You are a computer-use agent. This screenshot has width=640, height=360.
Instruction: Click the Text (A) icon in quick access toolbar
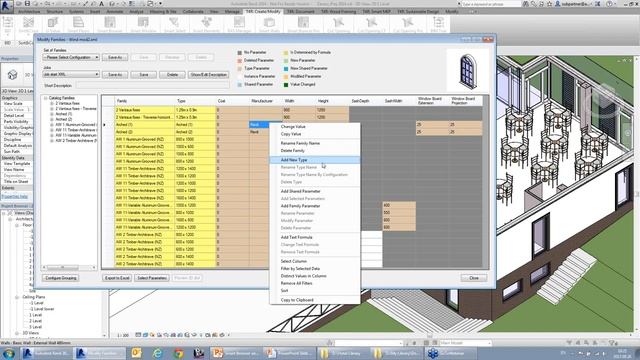point(101,4)
